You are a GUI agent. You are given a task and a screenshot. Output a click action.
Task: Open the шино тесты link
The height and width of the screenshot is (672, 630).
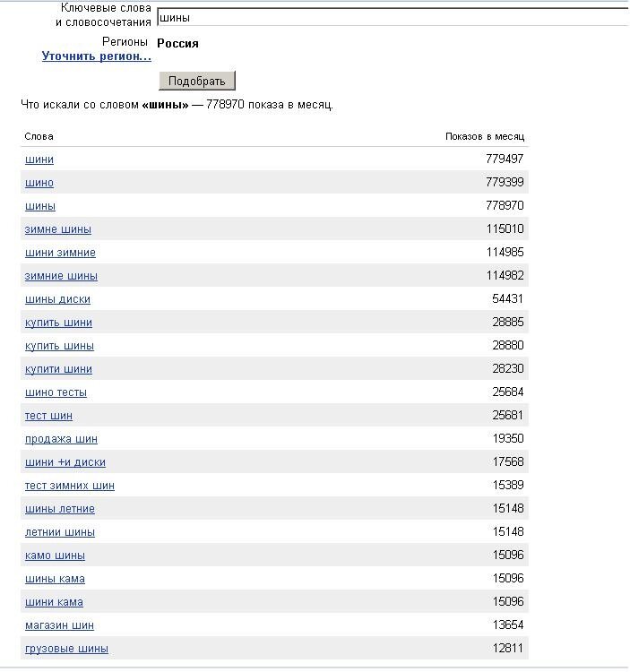tap(56, 392)
